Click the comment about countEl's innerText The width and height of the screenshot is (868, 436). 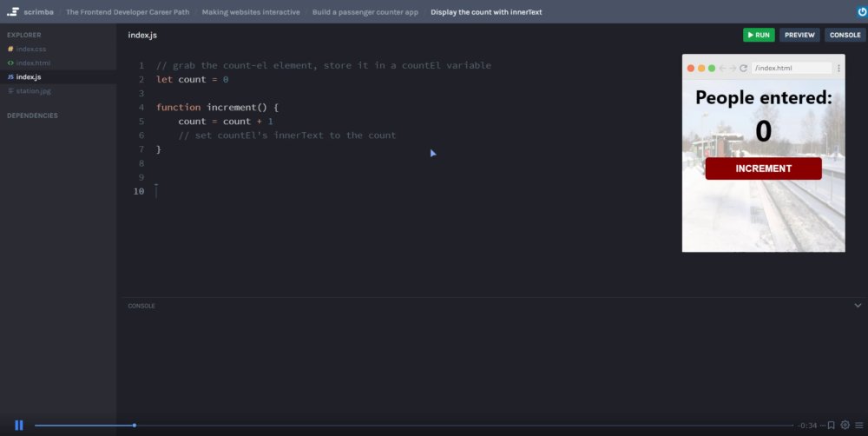286,135
